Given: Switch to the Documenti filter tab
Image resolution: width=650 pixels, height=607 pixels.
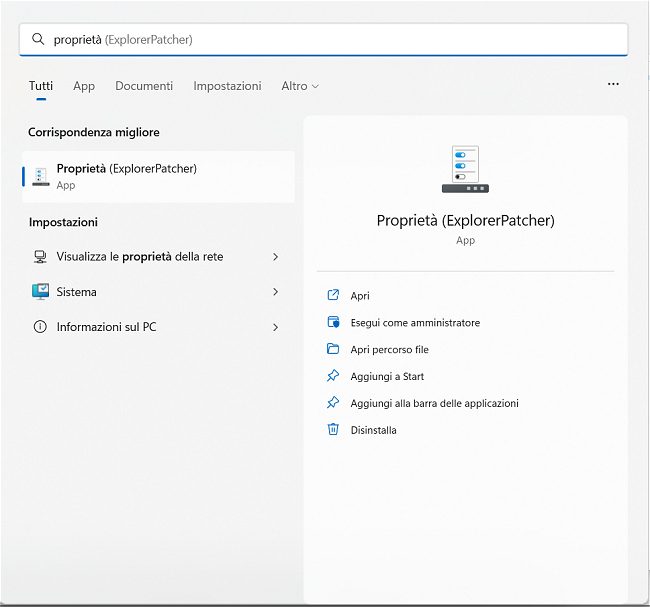Looking at the screenshot, I should [144, 86].
